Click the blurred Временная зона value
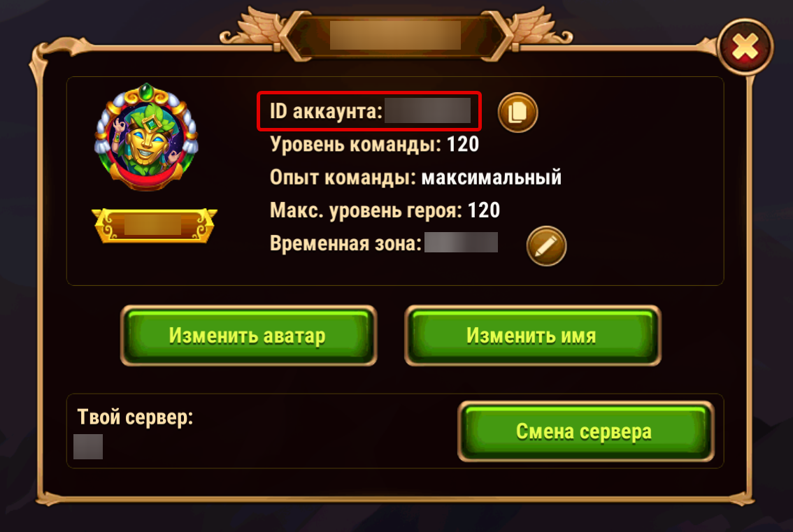Image resolution: width=793 pixels, height=532 pixels. click(461, 243)
